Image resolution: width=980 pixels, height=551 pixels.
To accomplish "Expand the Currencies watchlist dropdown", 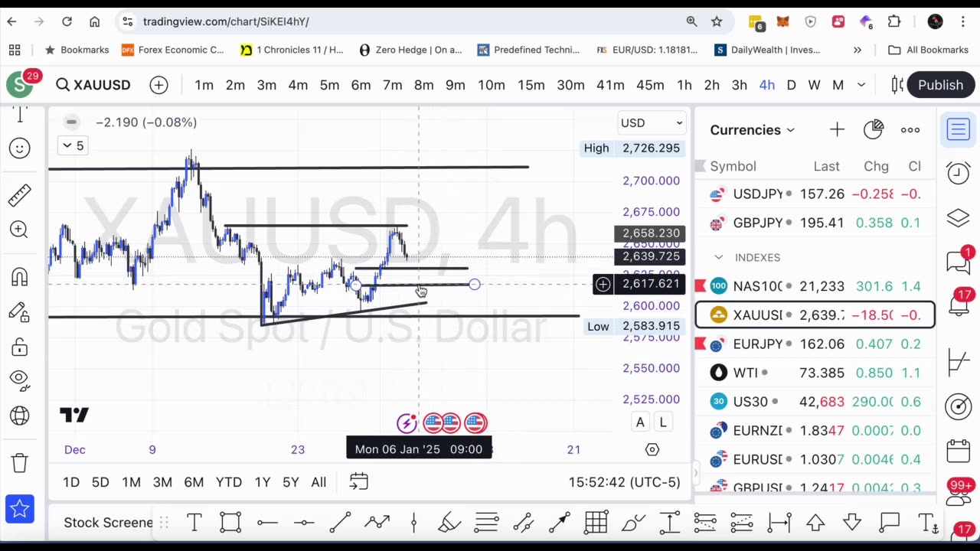I will coord(753,130).
